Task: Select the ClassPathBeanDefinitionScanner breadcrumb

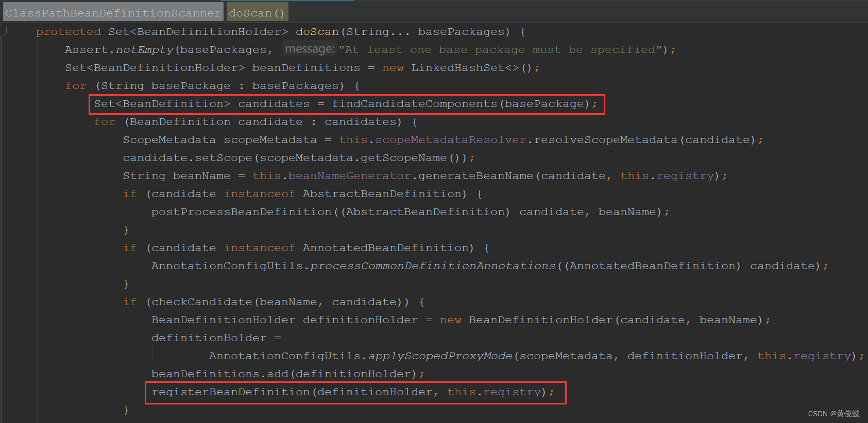Action: (113, 13)
